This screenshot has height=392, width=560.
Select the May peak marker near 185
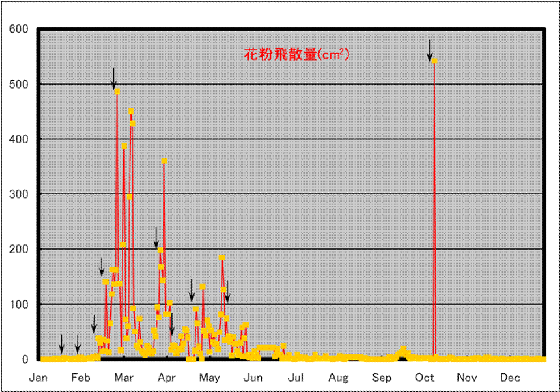222,258
